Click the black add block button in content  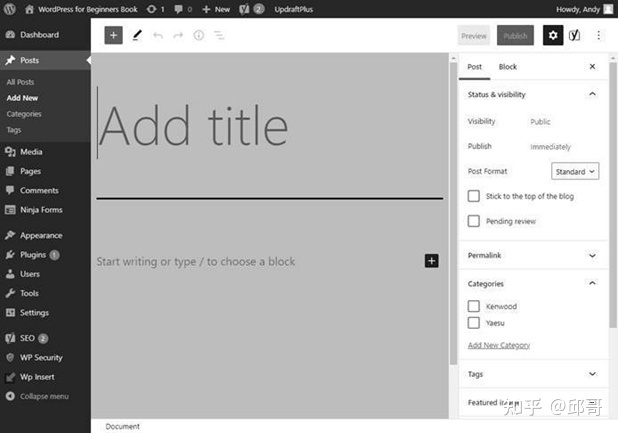tap(432, 261)
